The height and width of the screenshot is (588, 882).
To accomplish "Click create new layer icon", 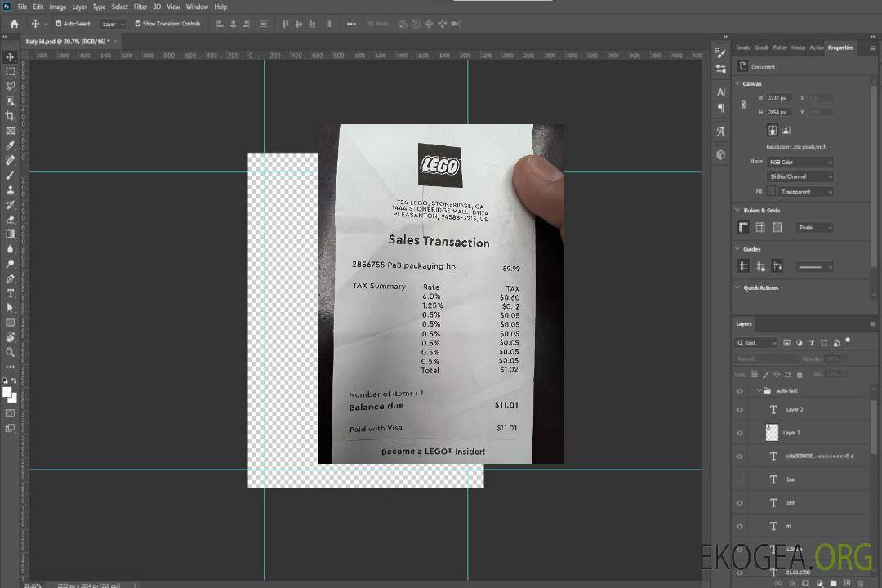I will (847, 583).
